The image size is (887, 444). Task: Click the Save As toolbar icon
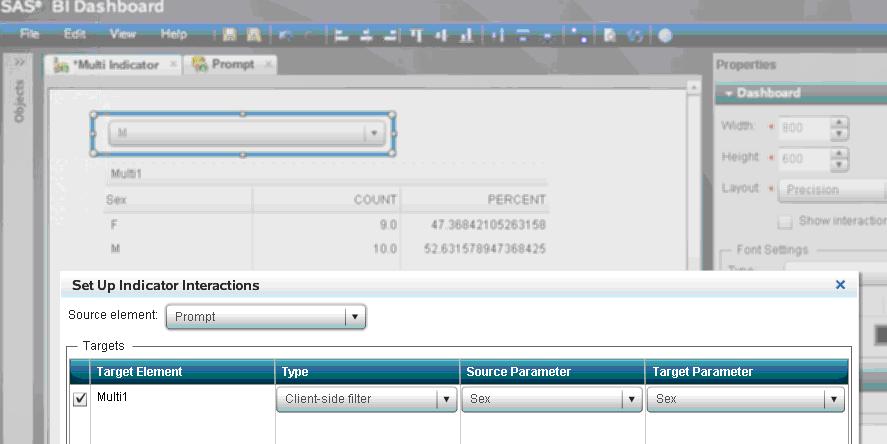(254, 35)
